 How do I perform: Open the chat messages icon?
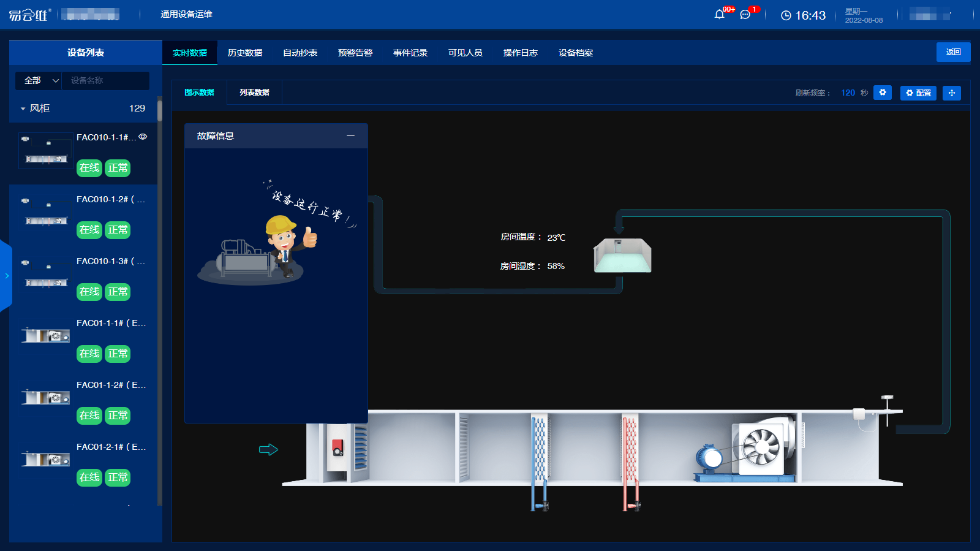coord(745,15)
